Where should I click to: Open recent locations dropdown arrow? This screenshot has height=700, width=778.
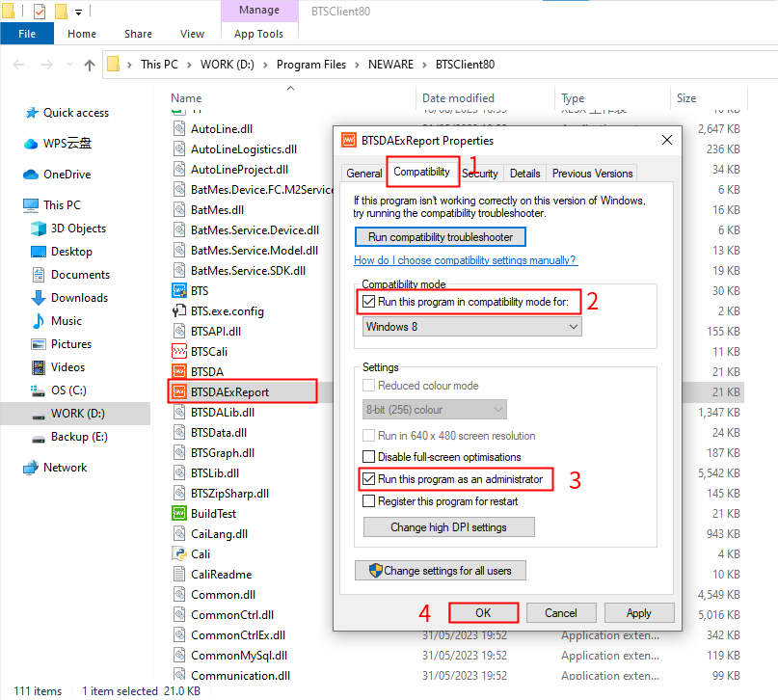point(69,65)
